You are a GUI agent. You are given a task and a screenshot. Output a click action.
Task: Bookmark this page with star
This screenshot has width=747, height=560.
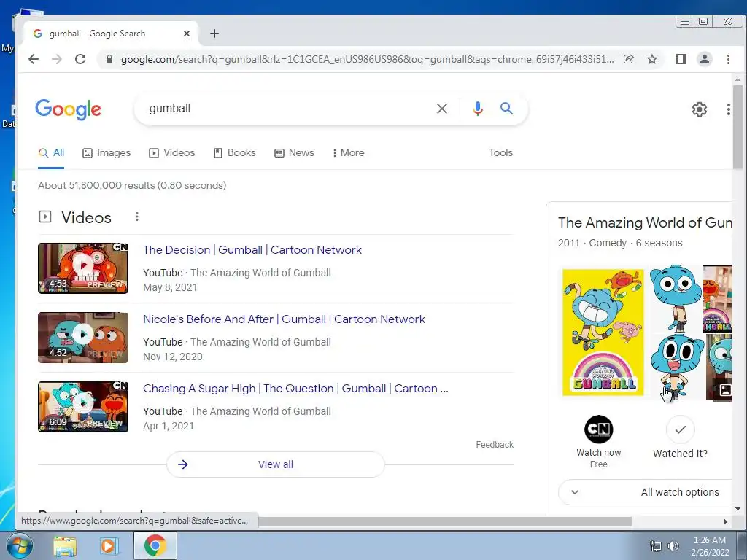click(x=652, y=59)
